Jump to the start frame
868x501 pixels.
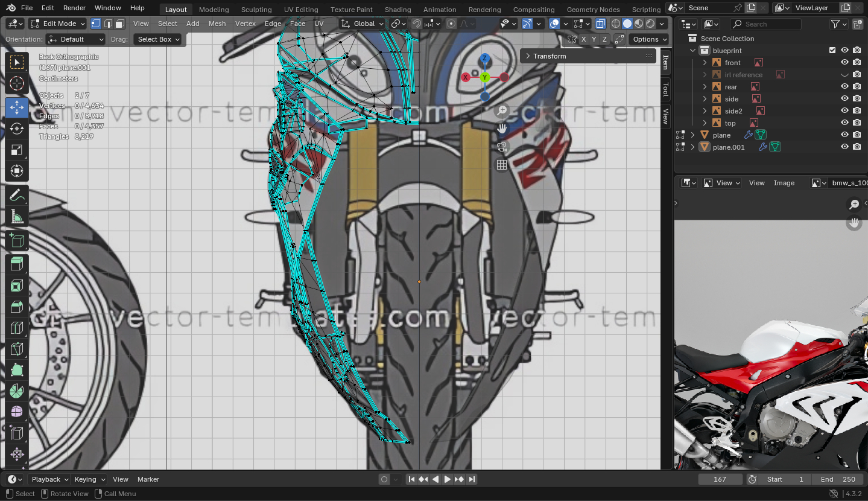click(411, 479)
